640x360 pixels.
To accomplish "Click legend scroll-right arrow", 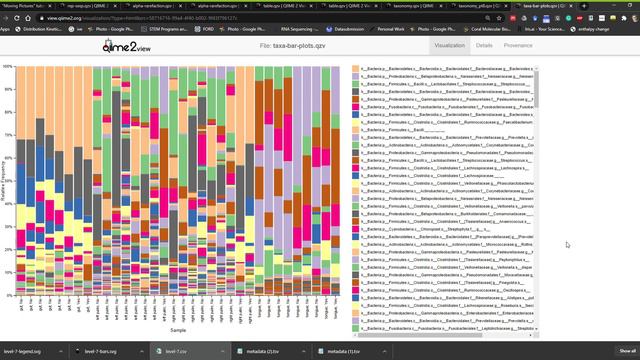I will (x=531, y=335).
